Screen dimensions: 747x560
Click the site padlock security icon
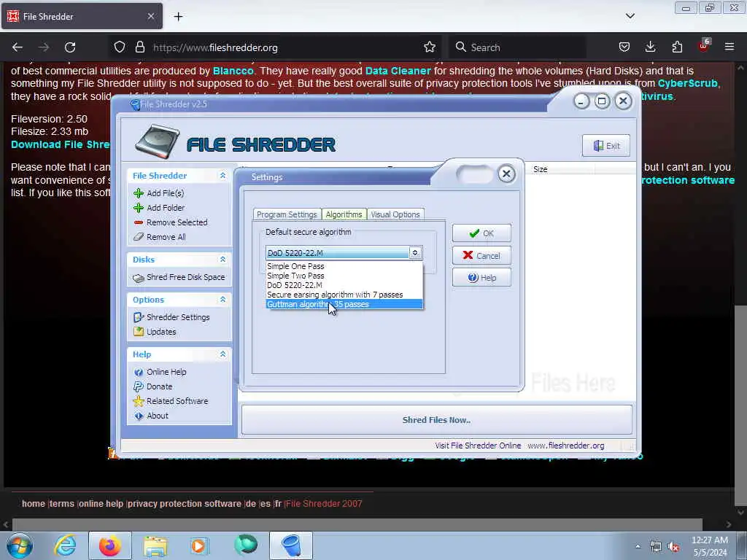pos(139,47)
